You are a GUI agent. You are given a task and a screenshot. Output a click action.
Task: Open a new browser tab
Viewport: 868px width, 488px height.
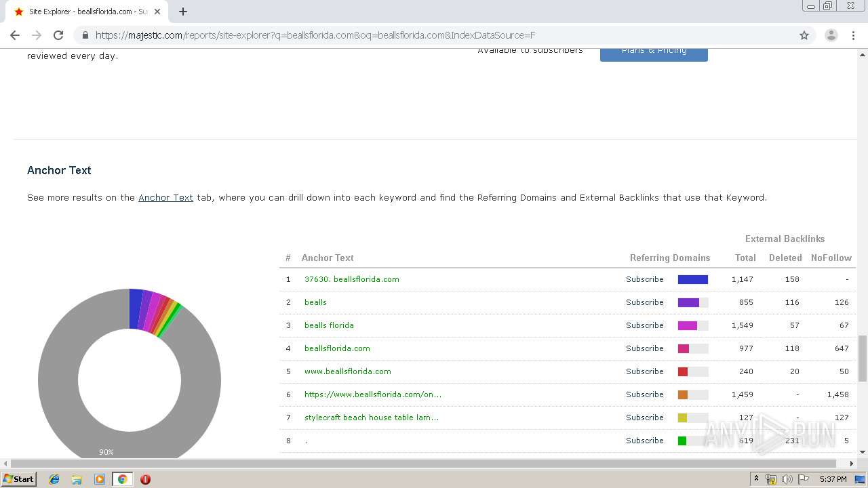point(183,12)
